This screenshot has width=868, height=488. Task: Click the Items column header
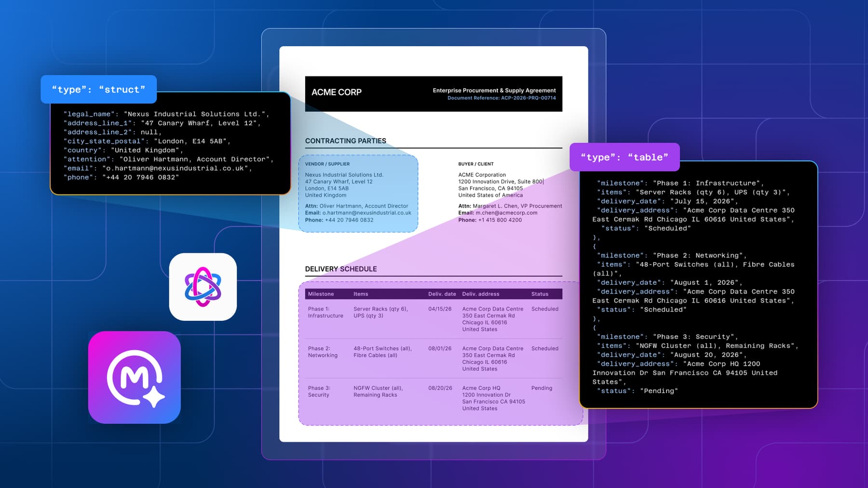tap(361, 294)
